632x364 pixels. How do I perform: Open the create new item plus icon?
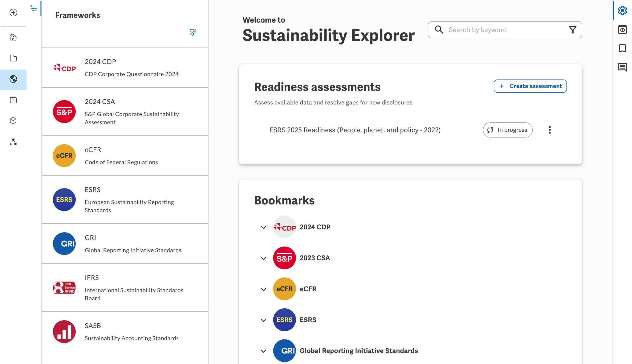tap(13, 12)
